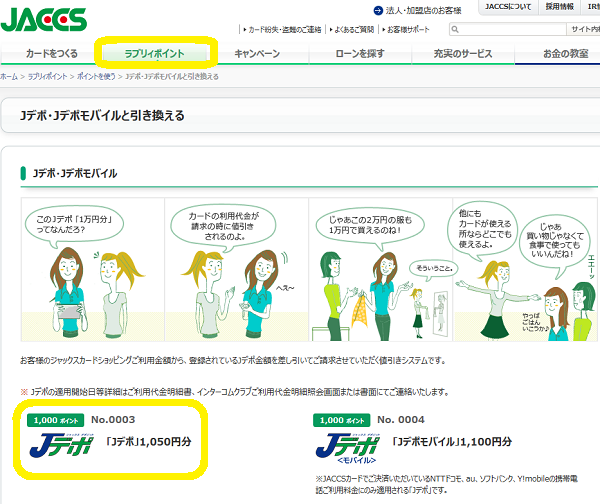Click the ※JACCSカードでご決済 mobile carrier note
Viewport: 600px width, 504px height.
[447, 484]
